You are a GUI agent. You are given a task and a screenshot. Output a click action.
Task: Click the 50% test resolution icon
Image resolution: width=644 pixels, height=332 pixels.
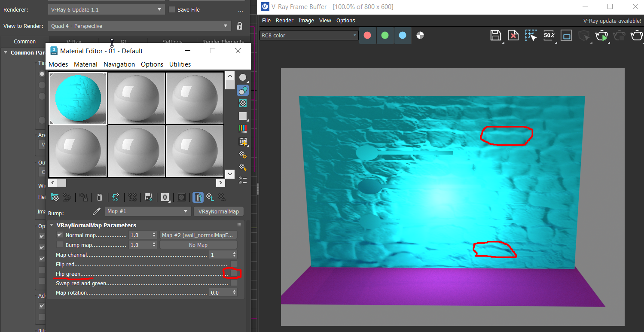[549, 36]
